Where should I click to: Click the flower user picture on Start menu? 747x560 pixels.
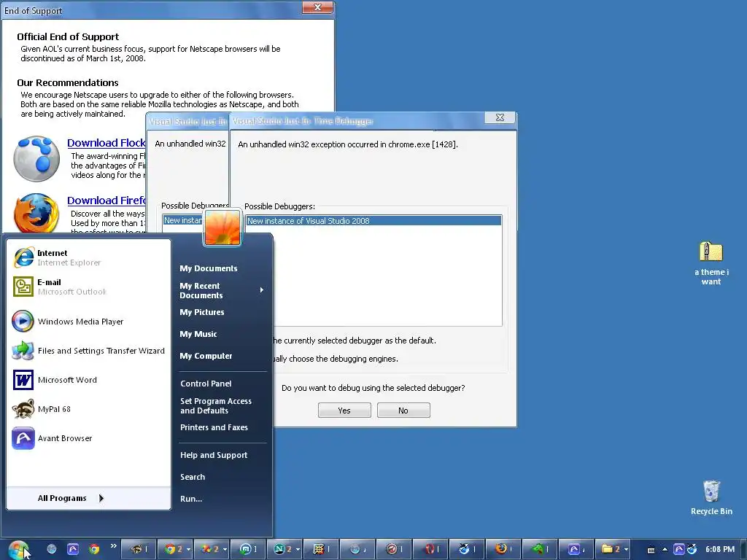[x=222, y=228]
